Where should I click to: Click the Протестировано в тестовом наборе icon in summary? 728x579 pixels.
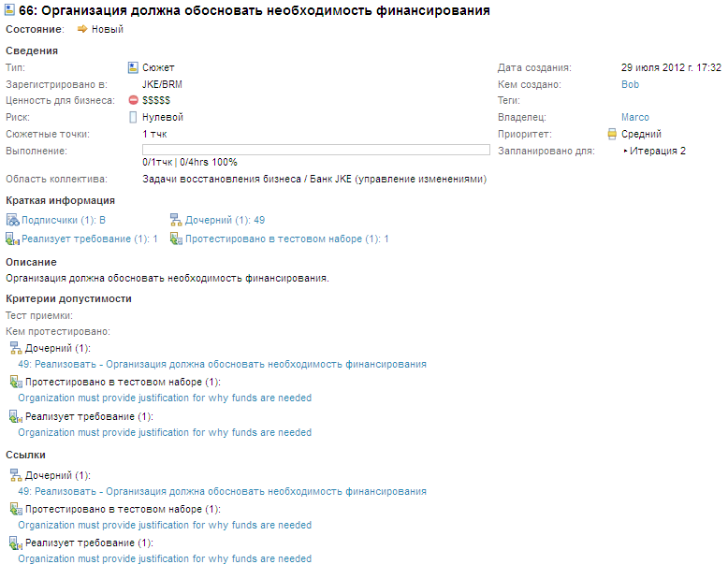pos(176,239)
